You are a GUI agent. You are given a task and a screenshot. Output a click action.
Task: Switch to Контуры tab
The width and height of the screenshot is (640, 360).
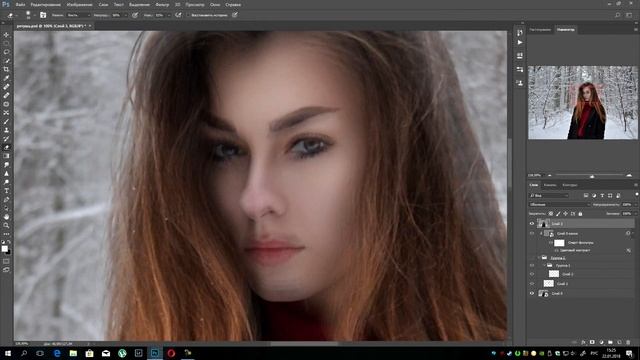(570, 185)
